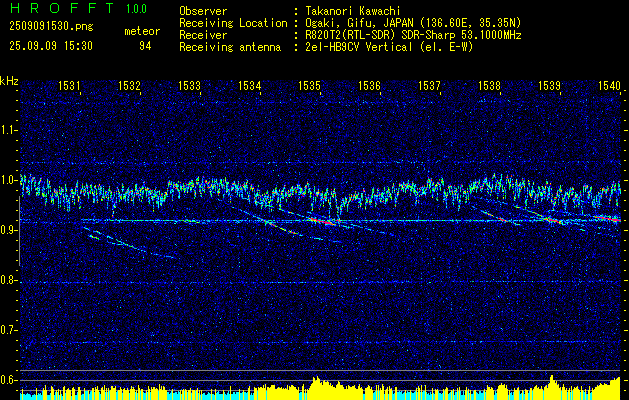Click time marker 1538
Screen dimensions: 629x400
(x=489, y=85)
